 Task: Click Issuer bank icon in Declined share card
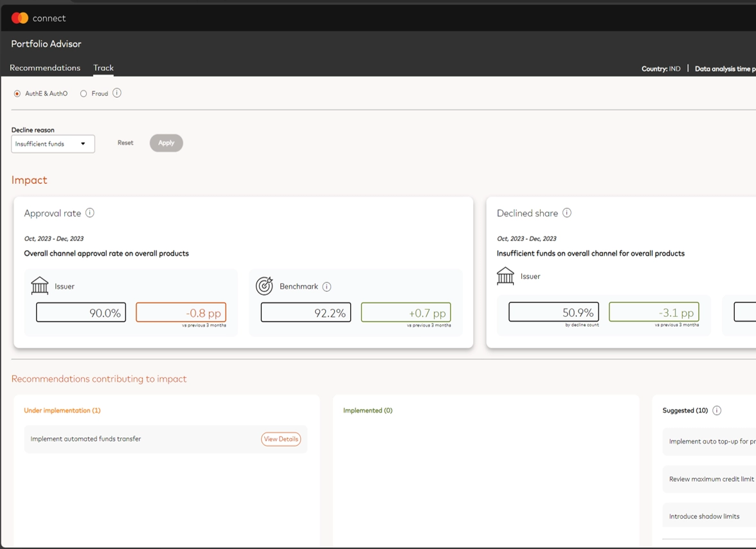point(505,276)
